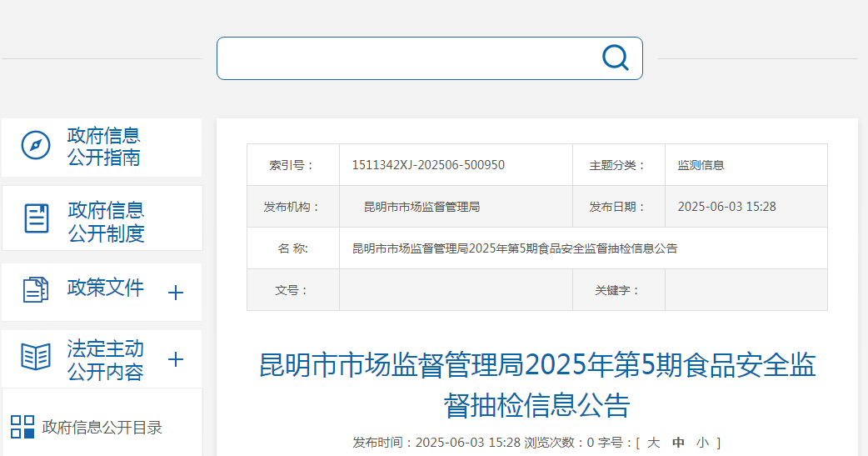
Task: Click 关键字 label cell
Action: [618, 290]
